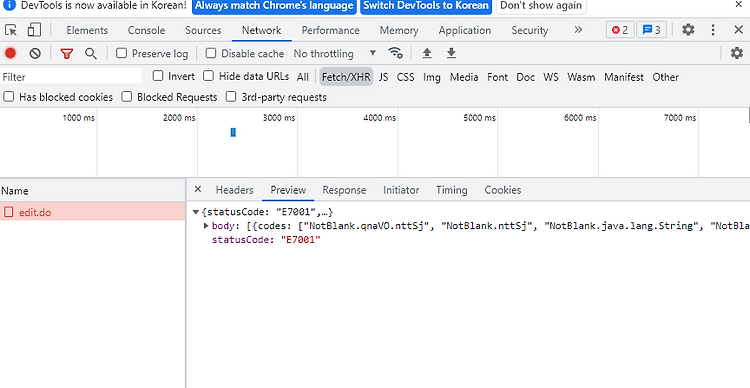Enable Disable cache checkbox
The width and height of the screenshot is (750, 388).
click(x=211, y=53)
